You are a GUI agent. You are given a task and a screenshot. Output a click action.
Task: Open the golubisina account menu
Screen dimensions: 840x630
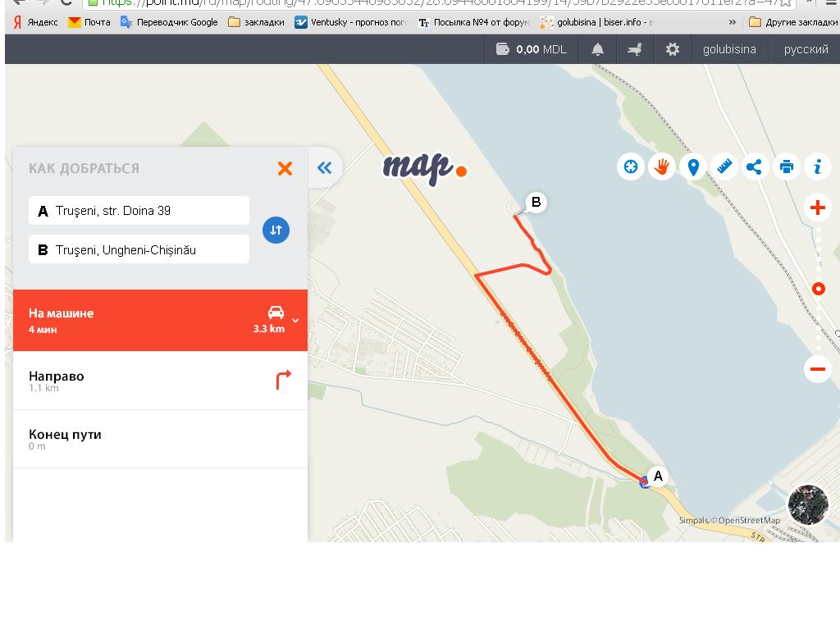pyautogui.click(x=728, y=49)
